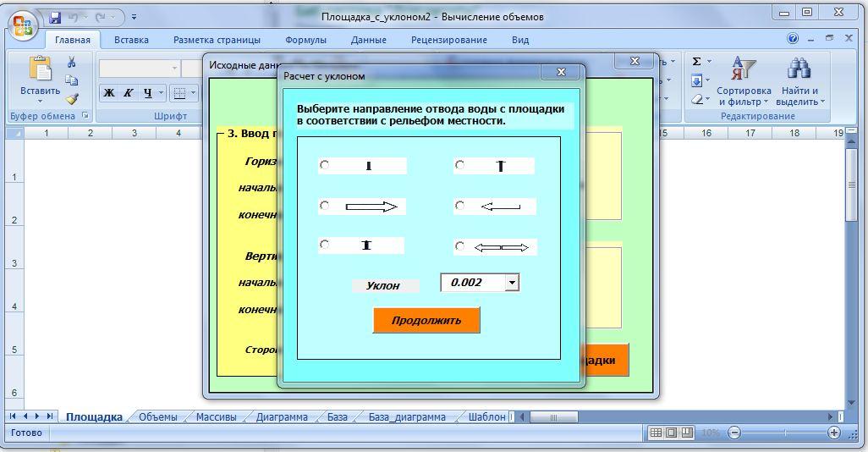Screen dimensions: 868x452
Task: Open the Массивы sheet tab
Action: [x=216, y=416]
